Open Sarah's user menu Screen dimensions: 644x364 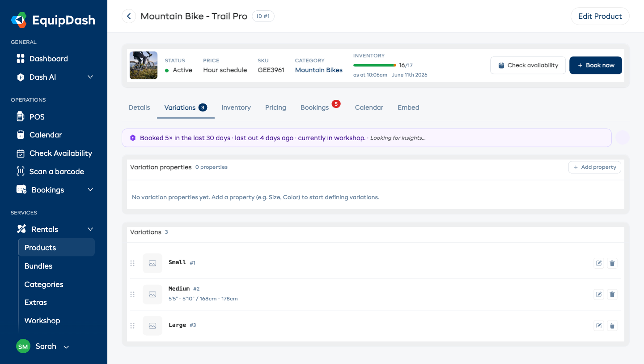43,347
